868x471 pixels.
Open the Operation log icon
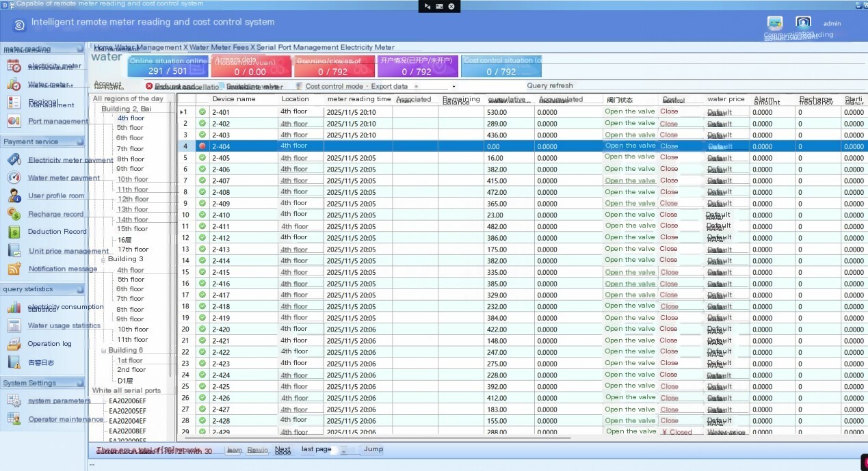point(14,344)
